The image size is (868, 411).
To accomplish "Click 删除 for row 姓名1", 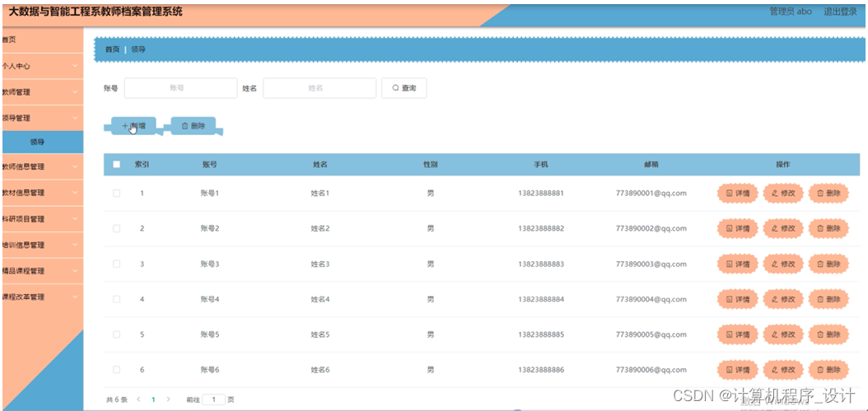I will coord(828,194).
